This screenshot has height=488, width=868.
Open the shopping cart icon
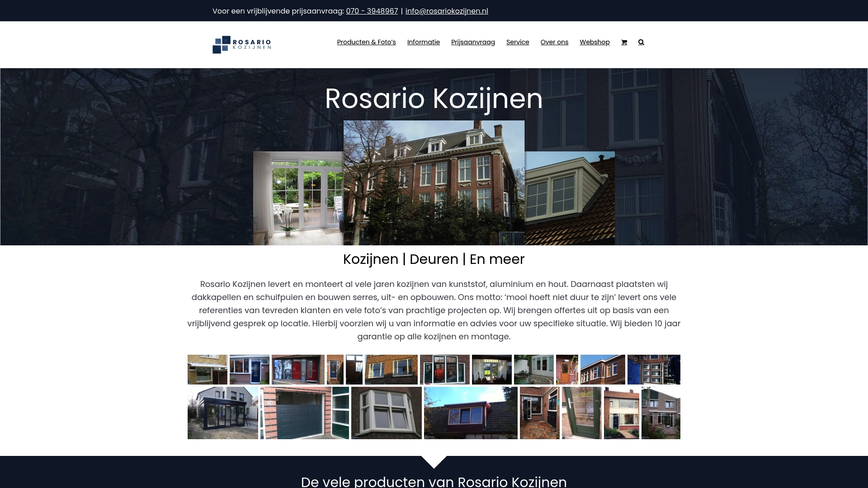pyautogui.click(x=624, y=42)
